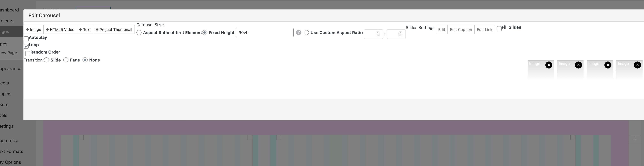Add an Image to the carousel
Image resolution: width=644 pixels, height=166 pixels.
[34, 30]
